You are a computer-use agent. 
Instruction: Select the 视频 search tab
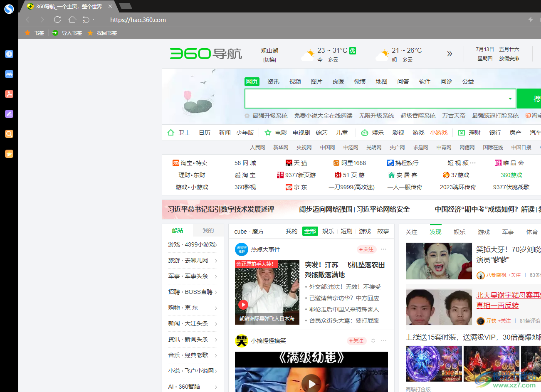(295, 81)
